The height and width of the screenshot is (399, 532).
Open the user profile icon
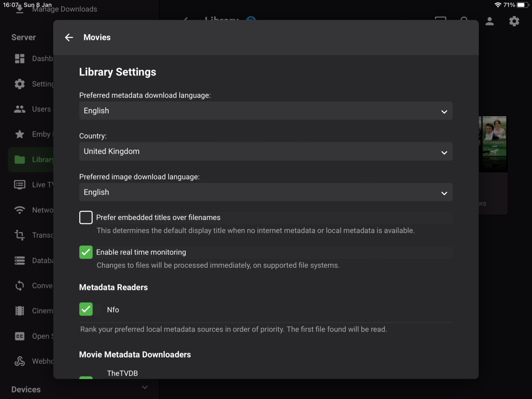pyautogui.click(x=489, y=21)
